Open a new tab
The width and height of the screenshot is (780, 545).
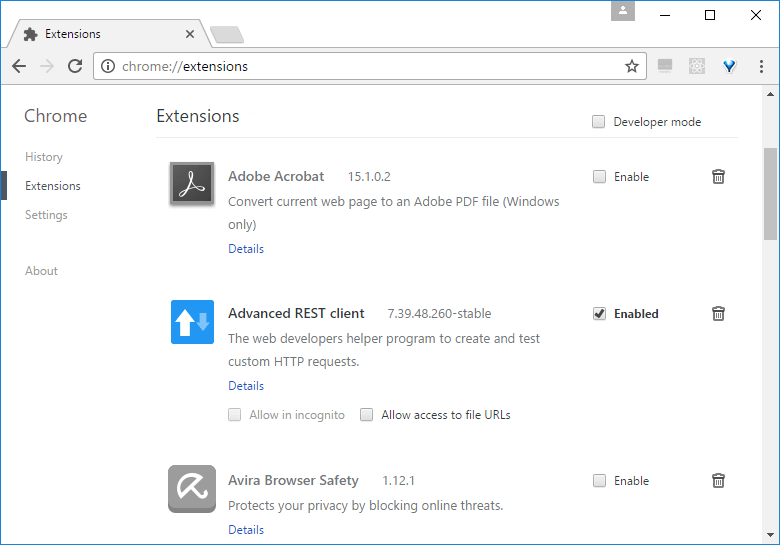(x=227, y=35)
